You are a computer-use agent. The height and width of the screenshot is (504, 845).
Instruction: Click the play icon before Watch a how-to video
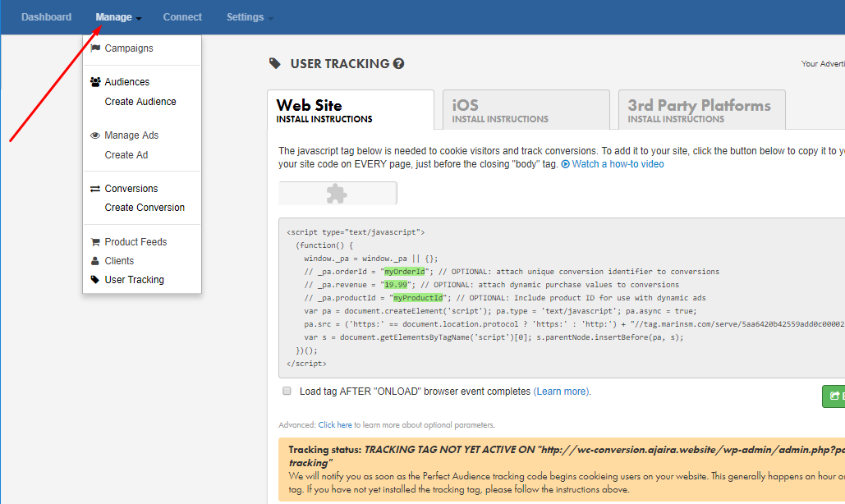click(565, 164)
